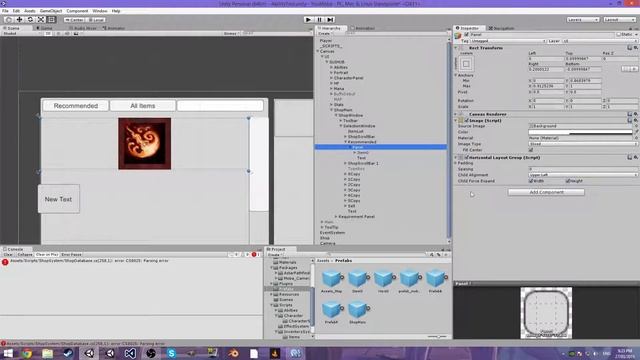Open the Source Image object picker circle
This screenshot has height=360, width=640.
coord(636,126)
